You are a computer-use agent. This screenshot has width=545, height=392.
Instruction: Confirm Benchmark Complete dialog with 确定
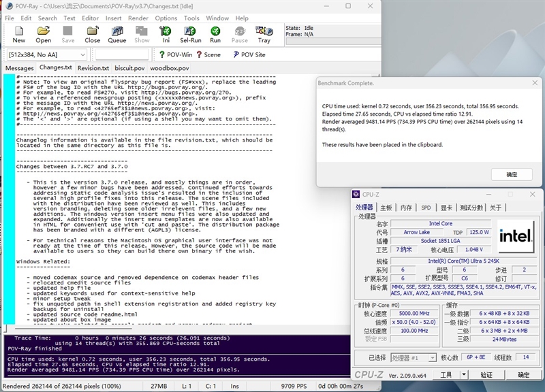512,174
